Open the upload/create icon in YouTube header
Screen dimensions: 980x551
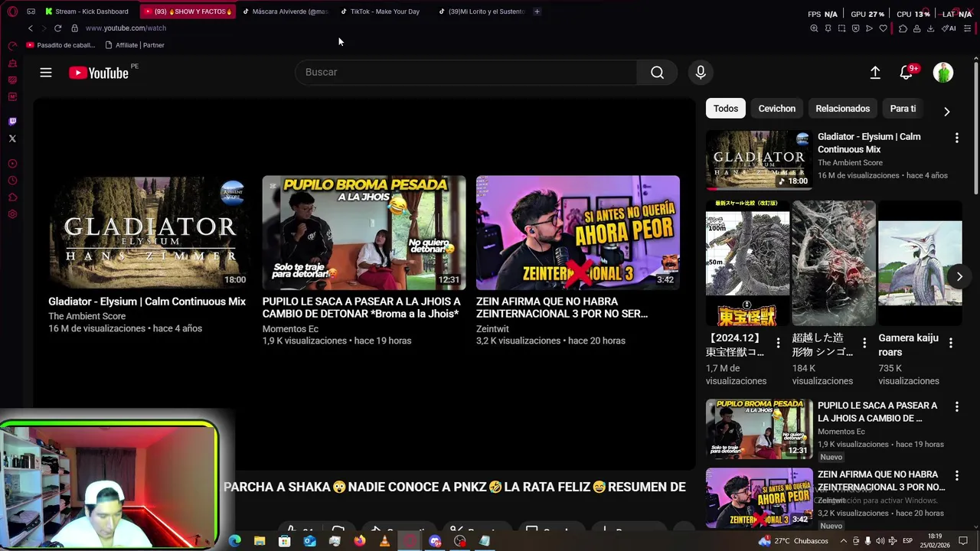(875, 72)
